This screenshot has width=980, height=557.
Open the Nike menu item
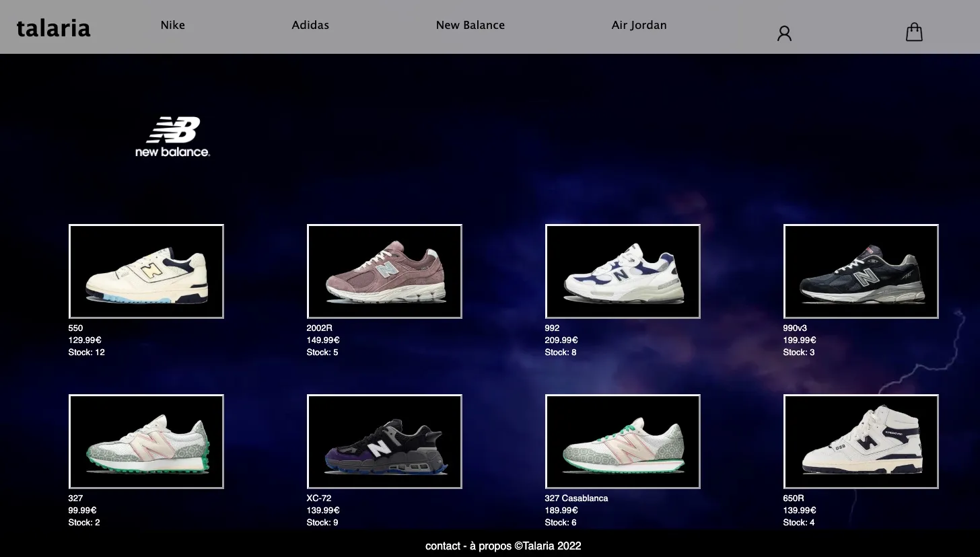click(x=173, y=25)
